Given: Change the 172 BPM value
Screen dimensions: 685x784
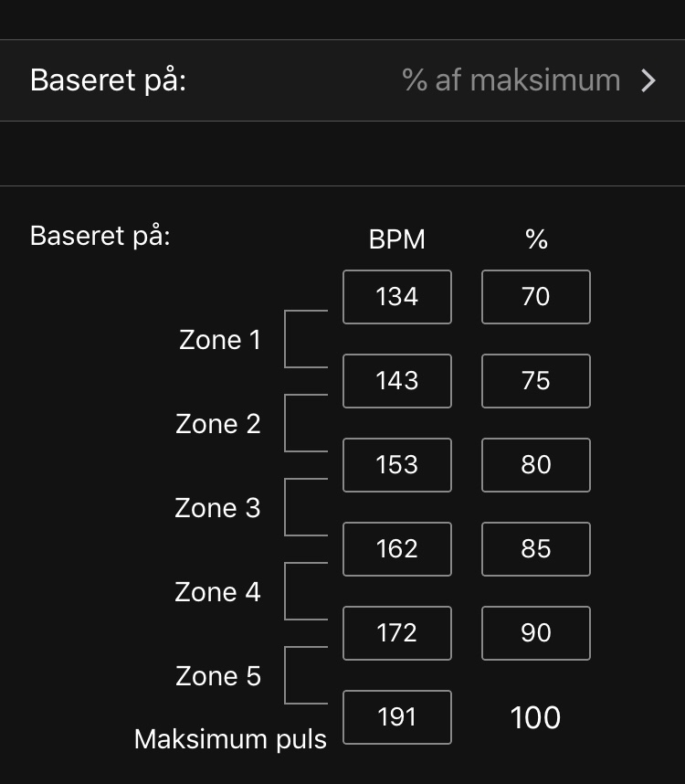Looking at the screenshot, I should point(397,633).
